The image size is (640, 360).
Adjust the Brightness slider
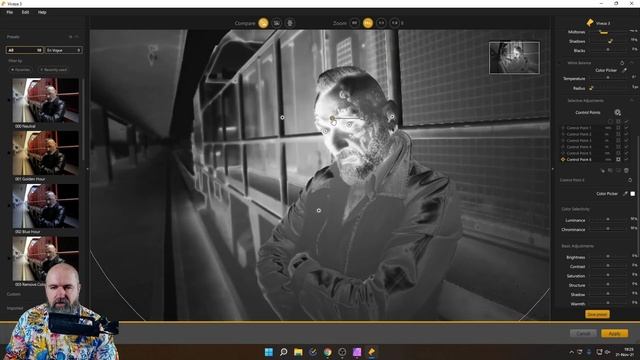(x=608, y=257)
